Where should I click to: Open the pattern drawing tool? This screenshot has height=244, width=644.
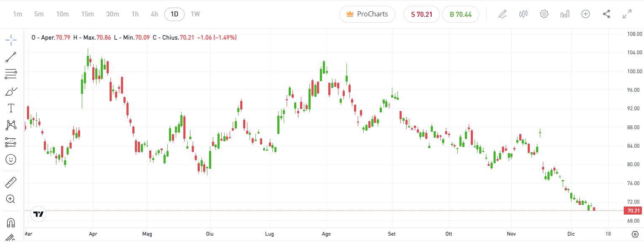point(11,125)
